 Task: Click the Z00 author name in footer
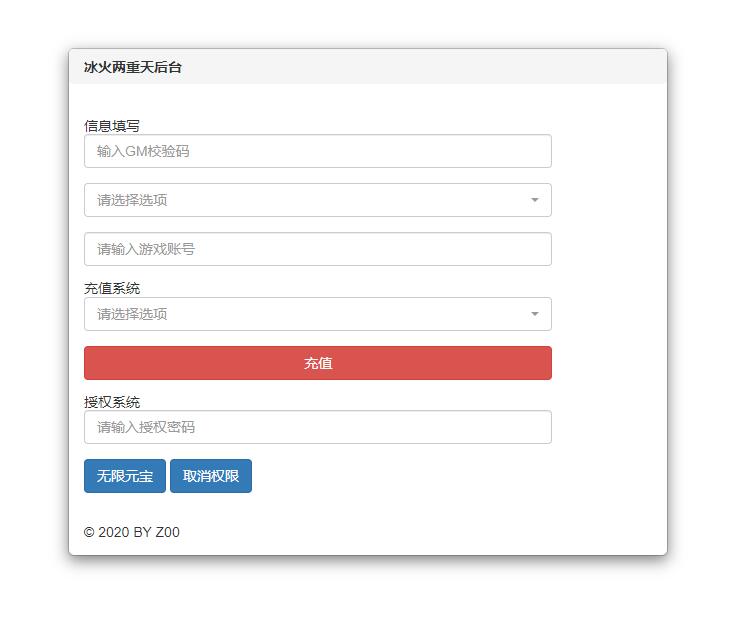[x=168, y=532]
